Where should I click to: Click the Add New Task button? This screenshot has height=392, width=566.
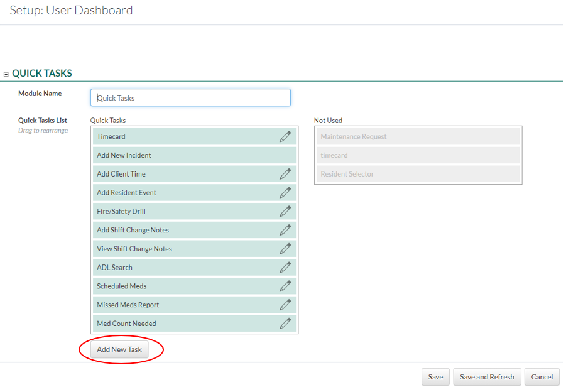click(x=119, y=349)
